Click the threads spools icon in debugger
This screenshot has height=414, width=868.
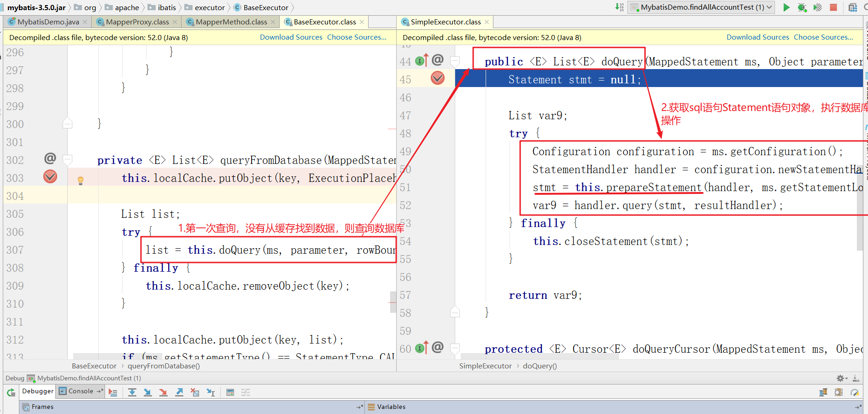tap(823, 392)
